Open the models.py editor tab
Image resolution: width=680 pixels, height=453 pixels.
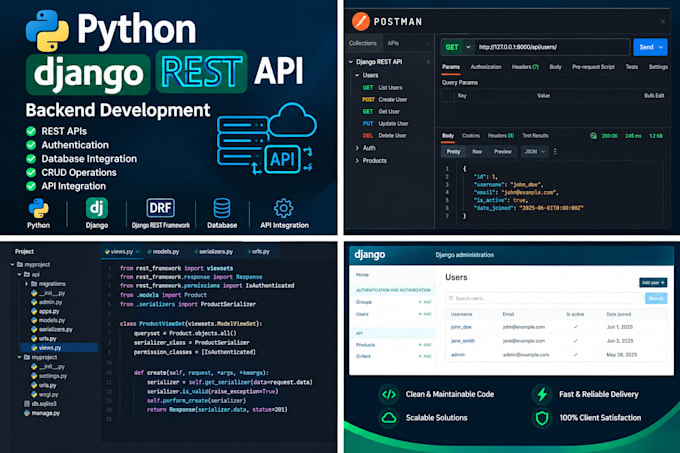[163, 251]
